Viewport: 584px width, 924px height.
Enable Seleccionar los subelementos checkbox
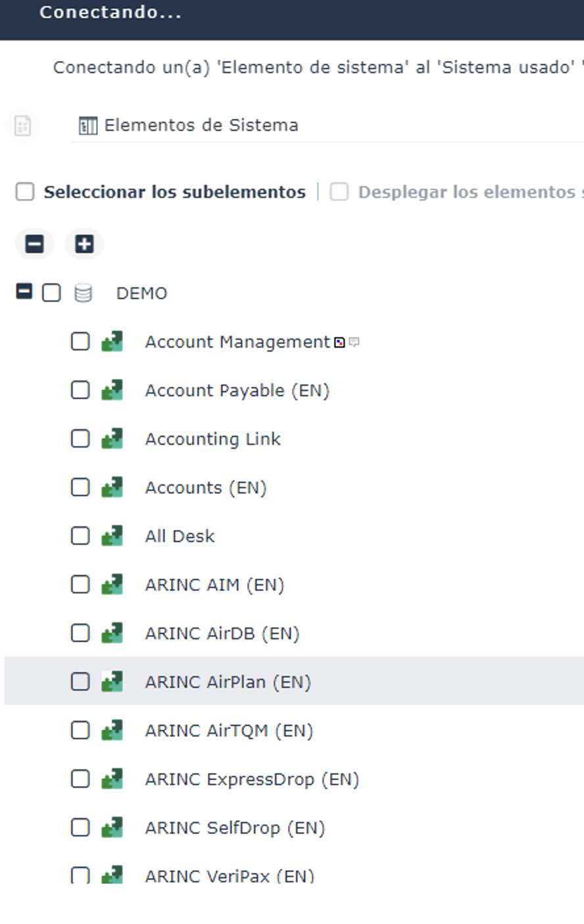[25, 192]
